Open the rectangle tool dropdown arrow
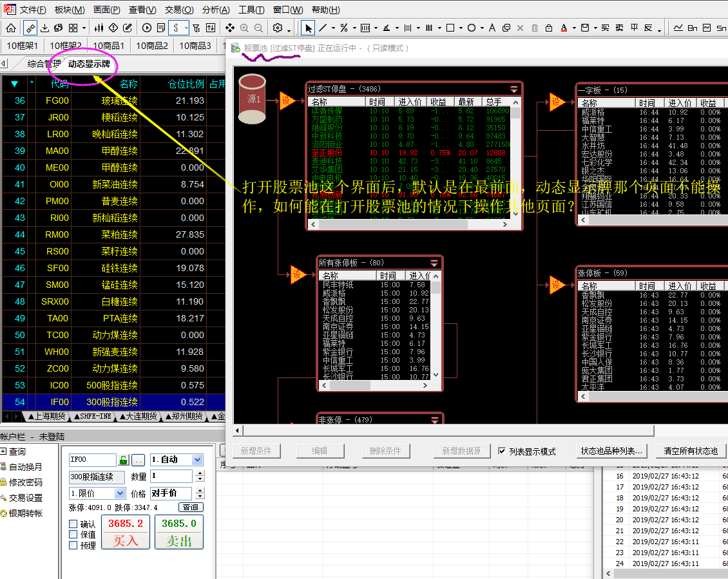This screenshot has width=728, height=579. tap(461, 28)
